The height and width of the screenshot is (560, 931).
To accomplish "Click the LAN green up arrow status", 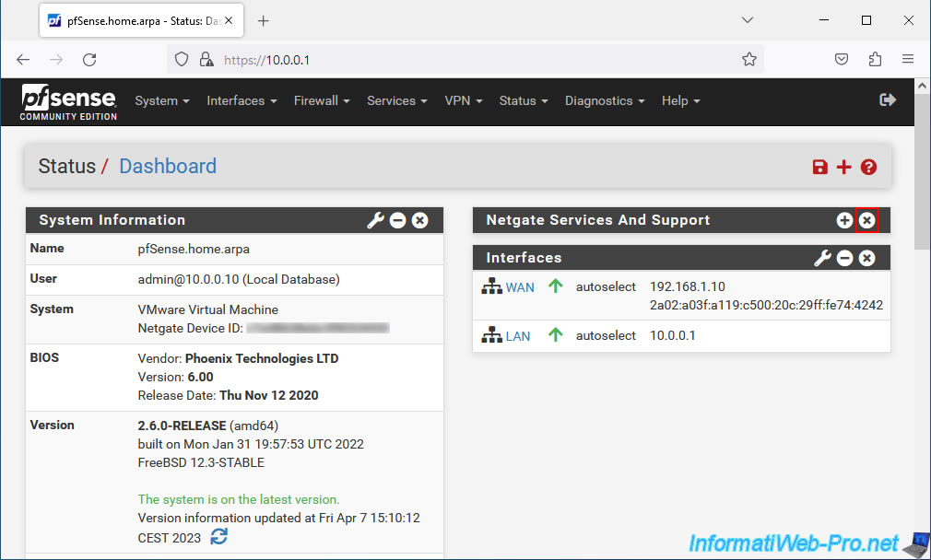I will coord(556,335).
